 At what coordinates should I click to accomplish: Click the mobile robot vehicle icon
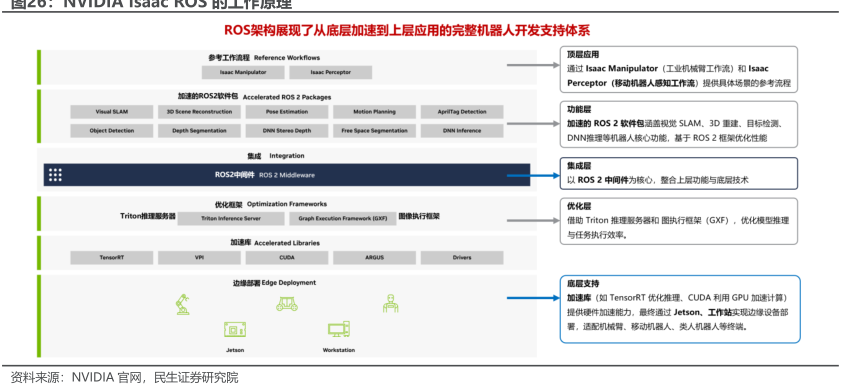coord(287,304)
